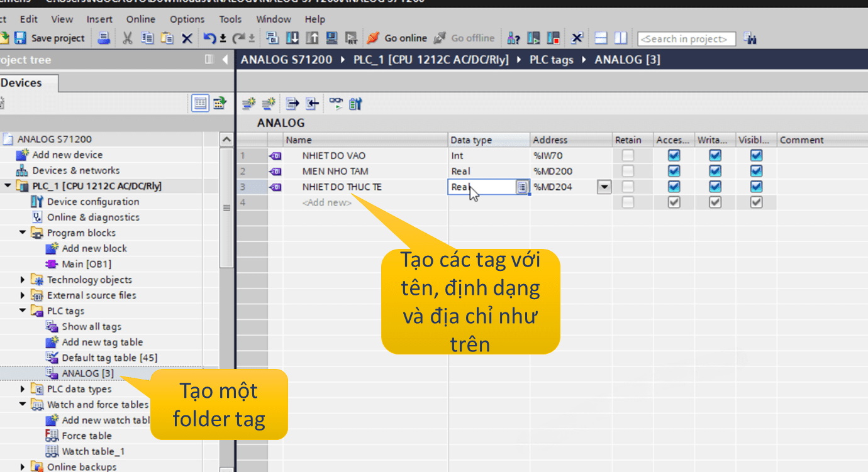The height and width of the screenshot is (472, 868).
Task: Collapse the Program blocks folder
Action: [23, 233]
